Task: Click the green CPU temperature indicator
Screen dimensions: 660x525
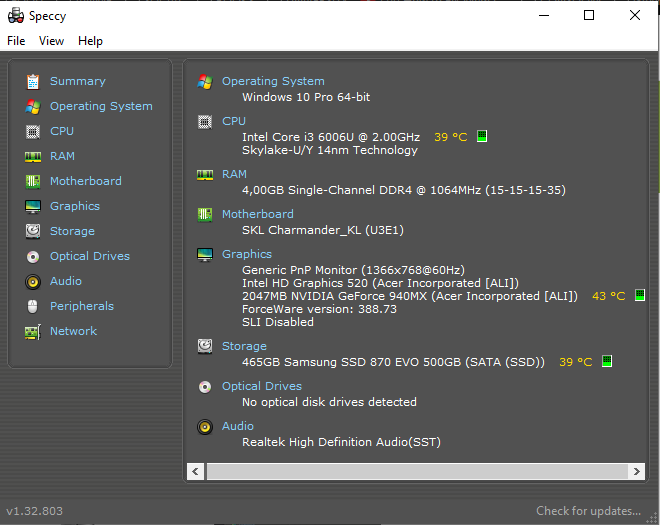Action: [x=482, y=136]
